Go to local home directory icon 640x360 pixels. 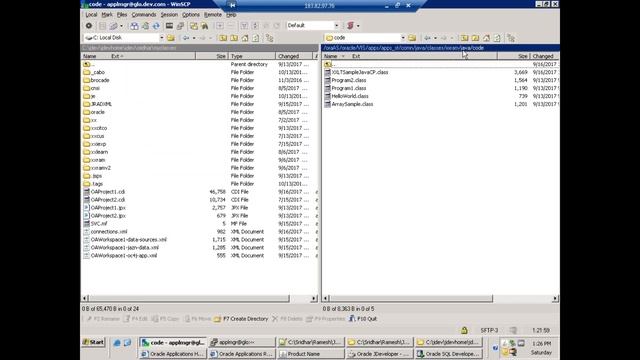coord(245,38)
